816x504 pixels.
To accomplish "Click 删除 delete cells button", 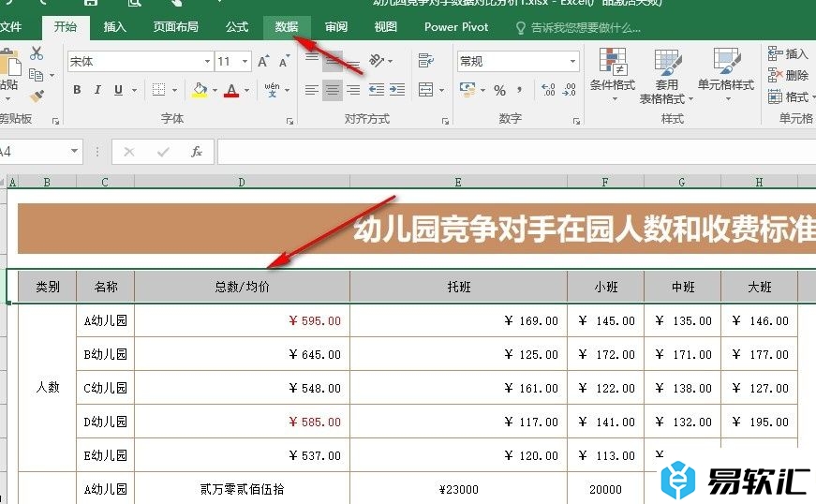I will coord(788,76).
